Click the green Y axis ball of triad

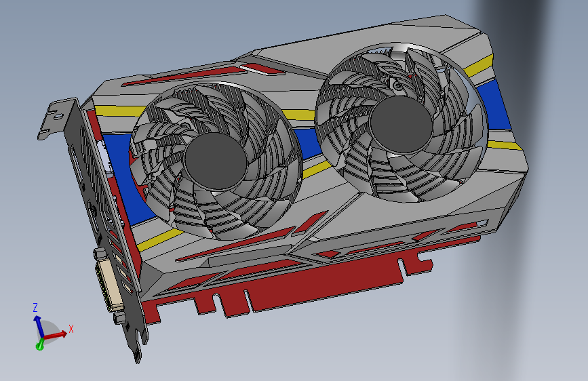[x=39, y=346]
